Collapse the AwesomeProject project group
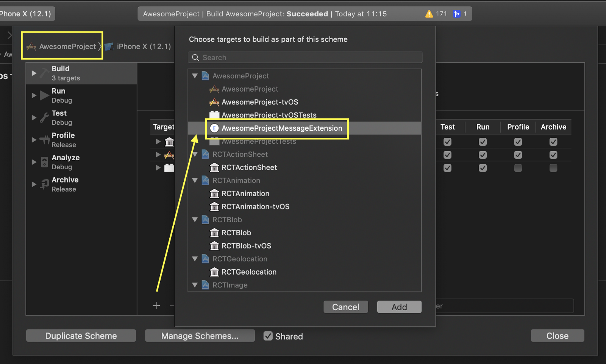Viewport: 606px width, 364px height. tap(195, 76)
